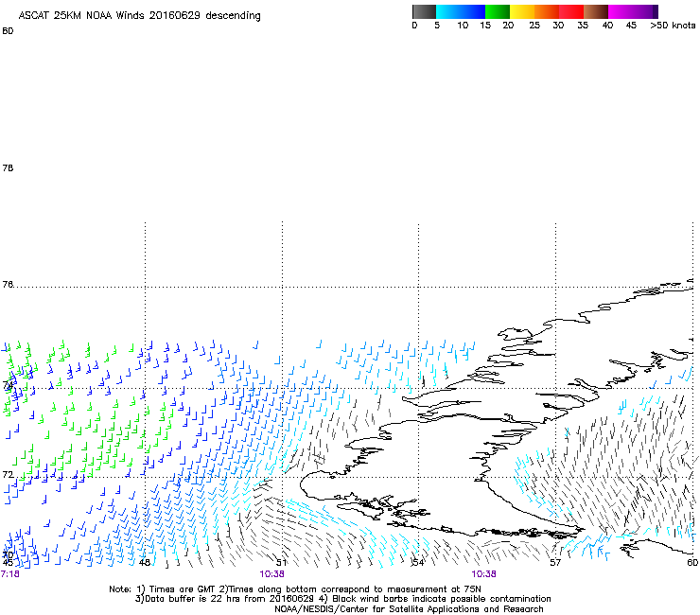
Task: Click the "25" label under the color scale
Action: click(x=534, y=26)
